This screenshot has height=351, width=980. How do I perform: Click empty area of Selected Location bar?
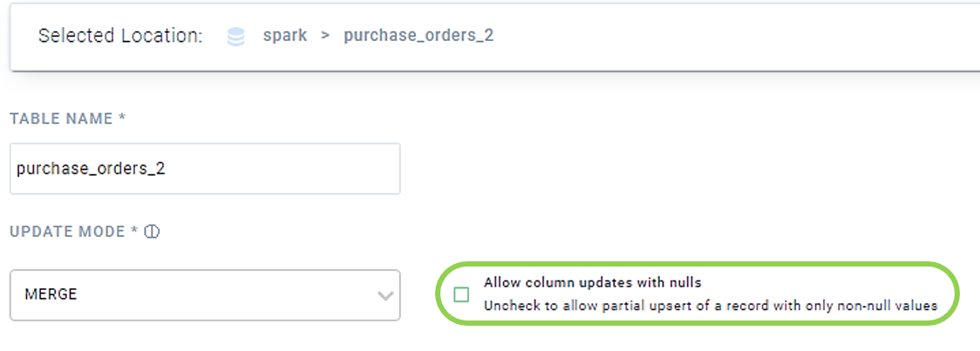738,37
